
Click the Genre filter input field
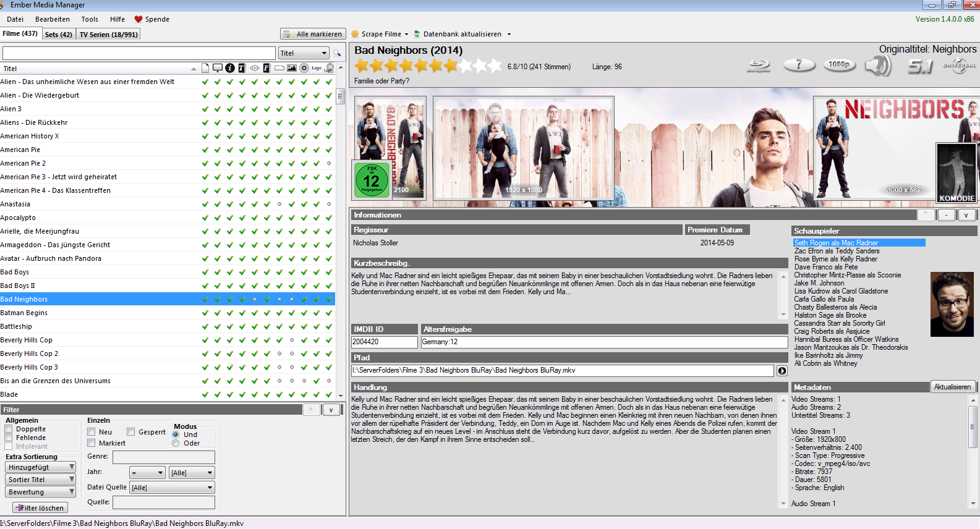click(164, 457)
